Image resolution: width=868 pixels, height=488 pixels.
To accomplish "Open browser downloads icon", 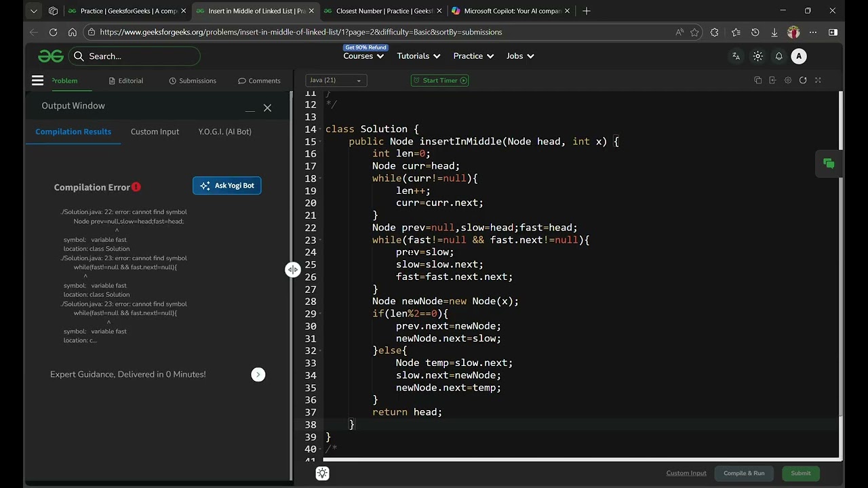I will pyautogui.click(x=774, y=32).
